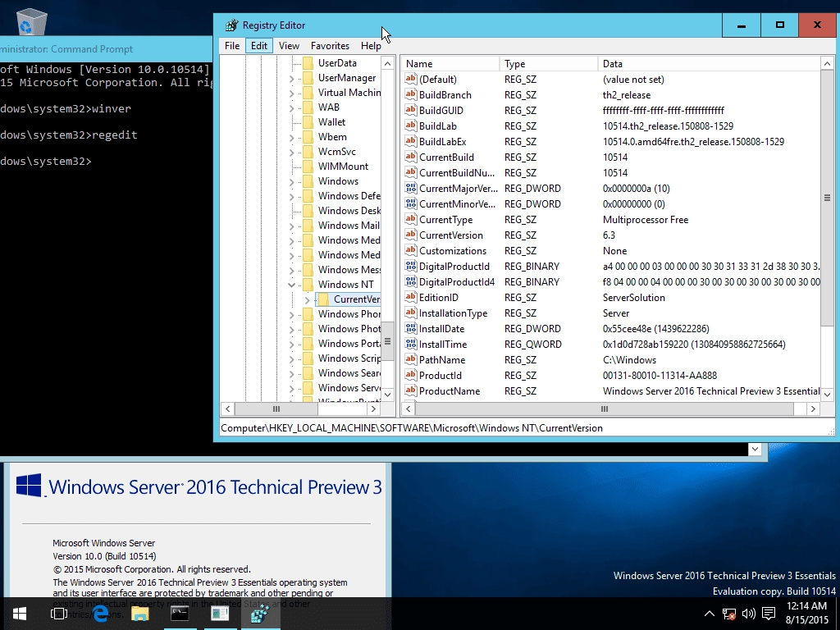Open the File menu
Screen dimensions: 840x630
tap(232, 46)
